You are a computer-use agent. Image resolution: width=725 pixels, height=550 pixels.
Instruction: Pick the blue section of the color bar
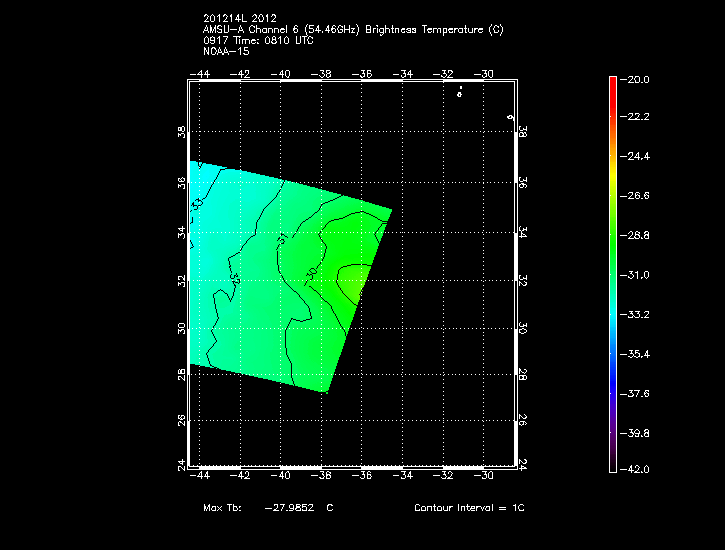pos(612,370)
